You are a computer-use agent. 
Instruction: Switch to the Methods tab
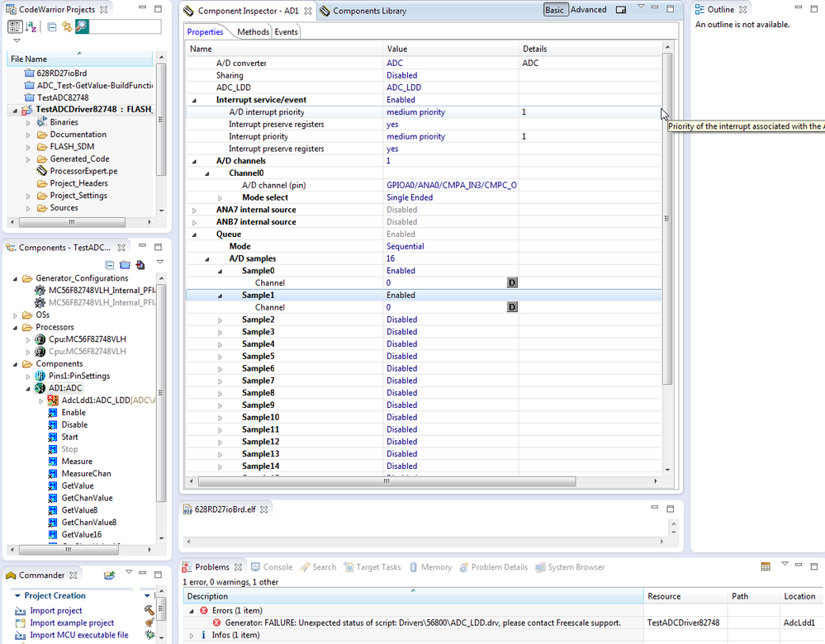pyautogui.click(x=252, y=31)
